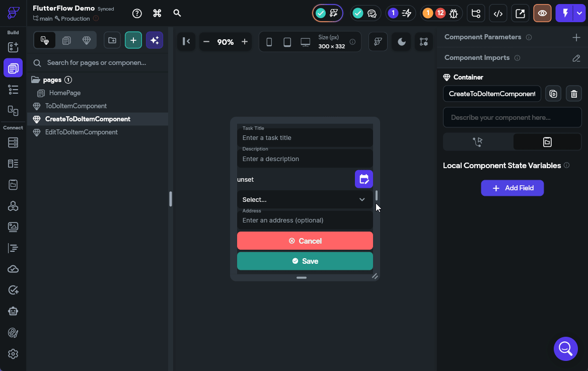This screenshot has height=371, width=588.
Task: Toggle dark mode moon icon
Action: [x=401, y=42]
